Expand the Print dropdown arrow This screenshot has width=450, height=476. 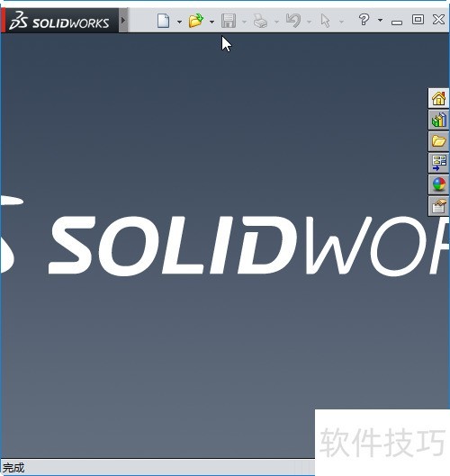coord(276,22)
